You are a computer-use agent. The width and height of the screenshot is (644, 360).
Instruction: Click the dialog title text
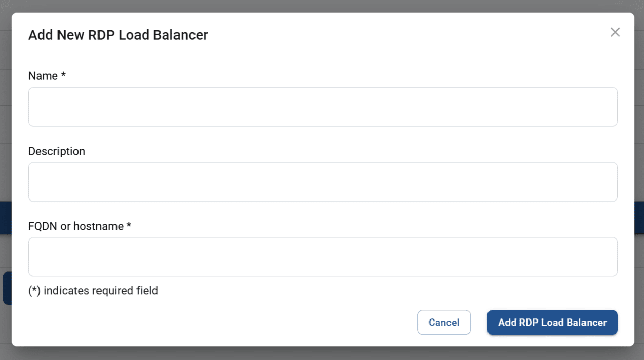[118, 34]
